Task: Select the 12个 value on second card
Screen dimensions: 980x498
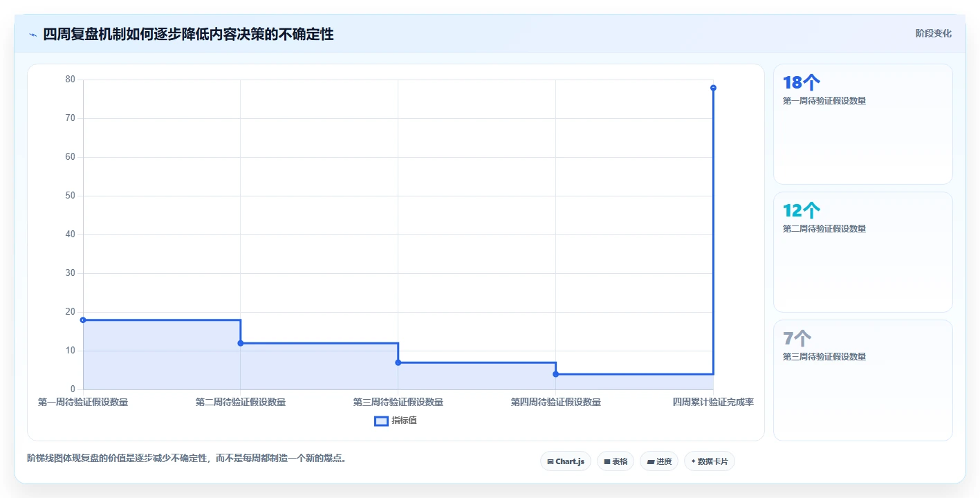Action: tap(801, 210)
